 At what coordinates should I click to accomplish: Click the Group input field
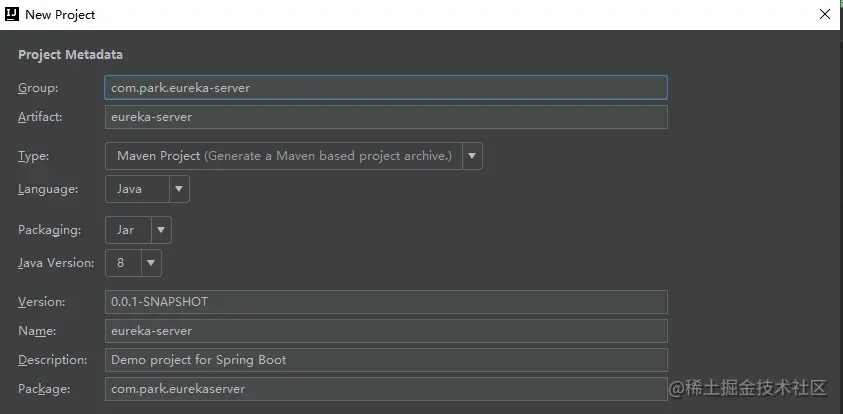pos(385,88)
